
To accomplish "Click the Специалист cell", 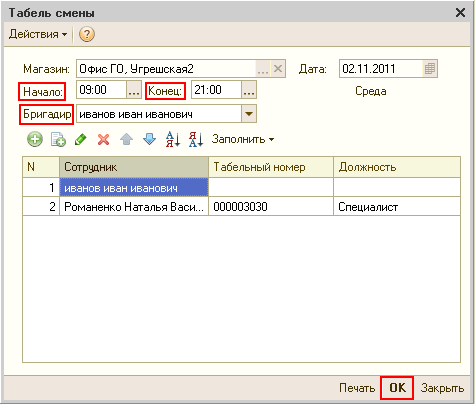I will click(x=397, y=207).
